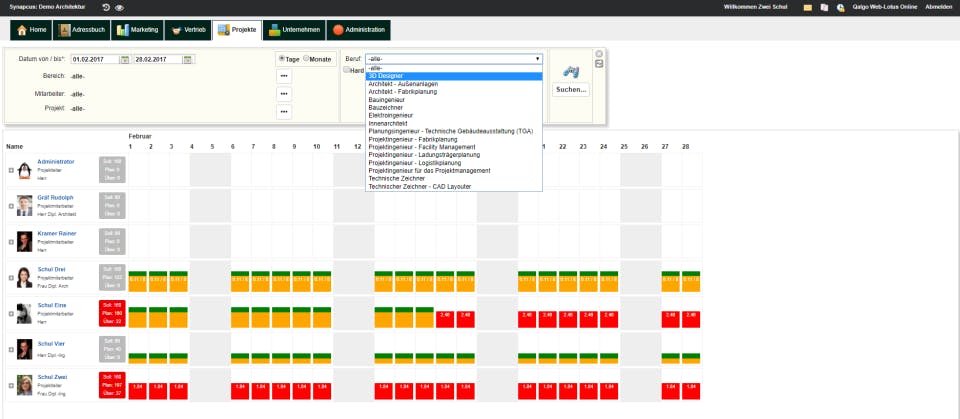Viewport: 960px width, 419px height.
Task: Choose Bauingenieur from the list
Action: tap(454, 99)
